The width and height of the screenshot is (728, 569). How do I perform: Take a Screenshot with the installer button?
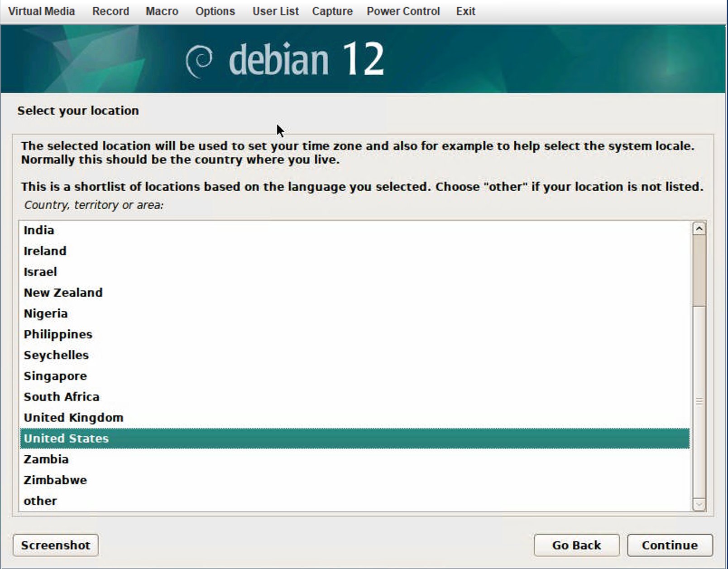tap(56, 545)
